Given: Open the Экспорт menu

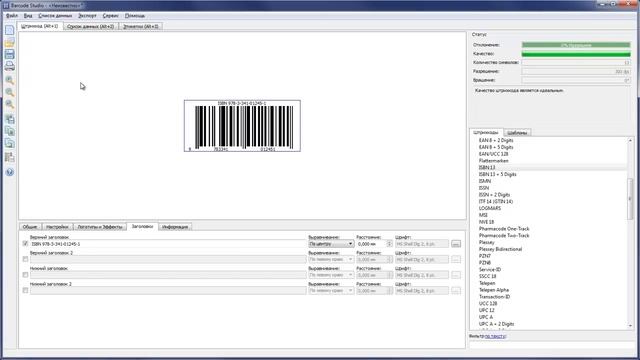Looking at the screenshot, I should coord(87,16).
